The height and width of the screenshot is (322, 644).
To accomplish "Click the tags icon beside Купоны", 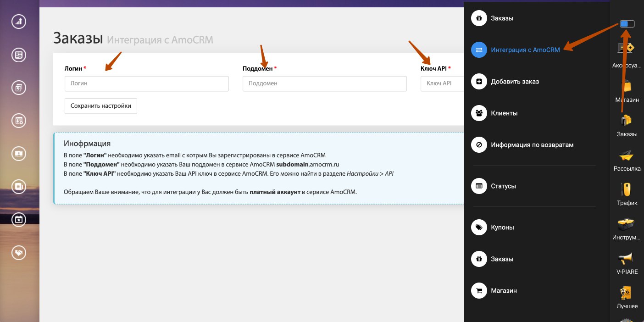I will tap(479, 227).
